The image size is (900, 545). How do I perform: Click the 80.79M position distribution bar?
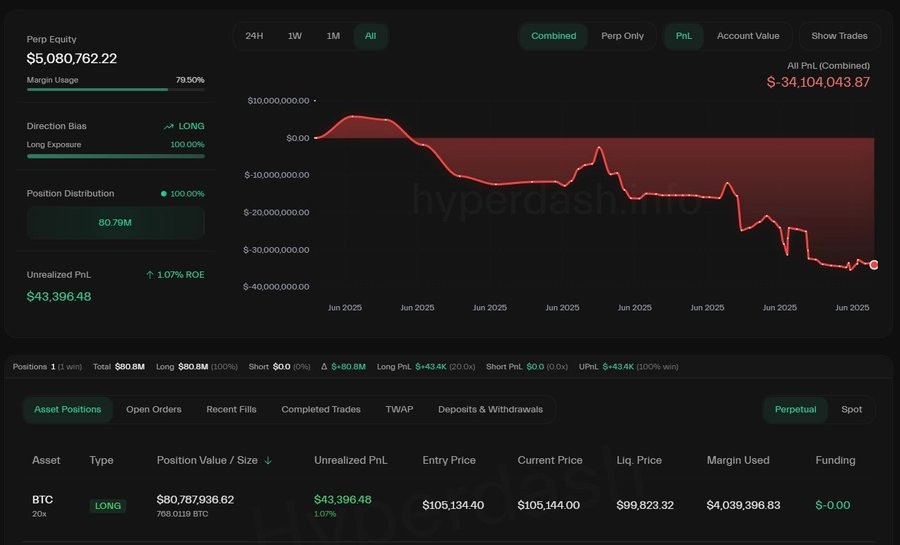tap(115, 223)
